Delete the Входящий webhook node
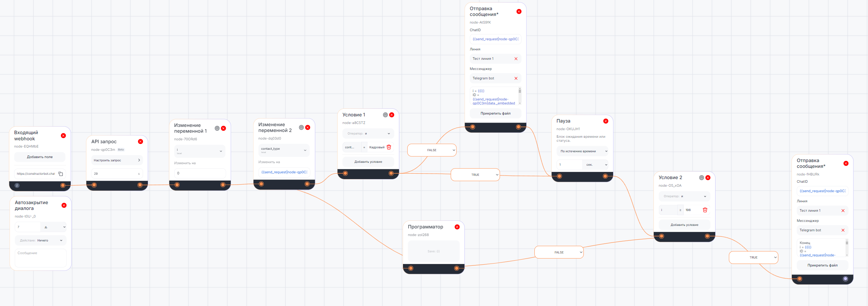Viewport: 868px width, 306px height. [x=63, y=136]
